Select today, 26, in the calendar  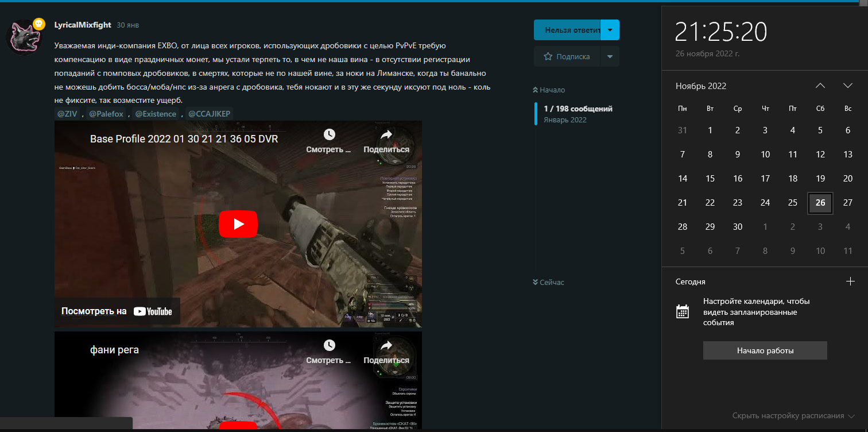[x=820, y=203]
